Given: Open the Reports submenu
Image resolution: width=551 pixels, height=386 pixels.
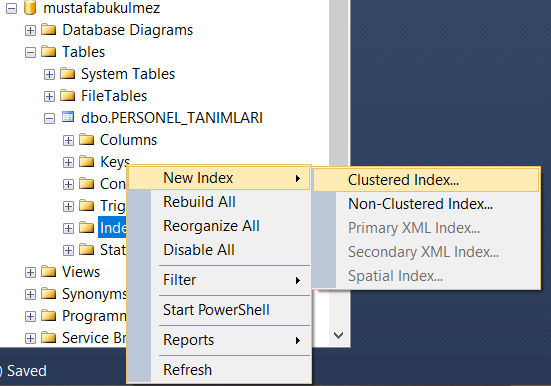Looking at the screenshot, I should [x=219, y=340].
